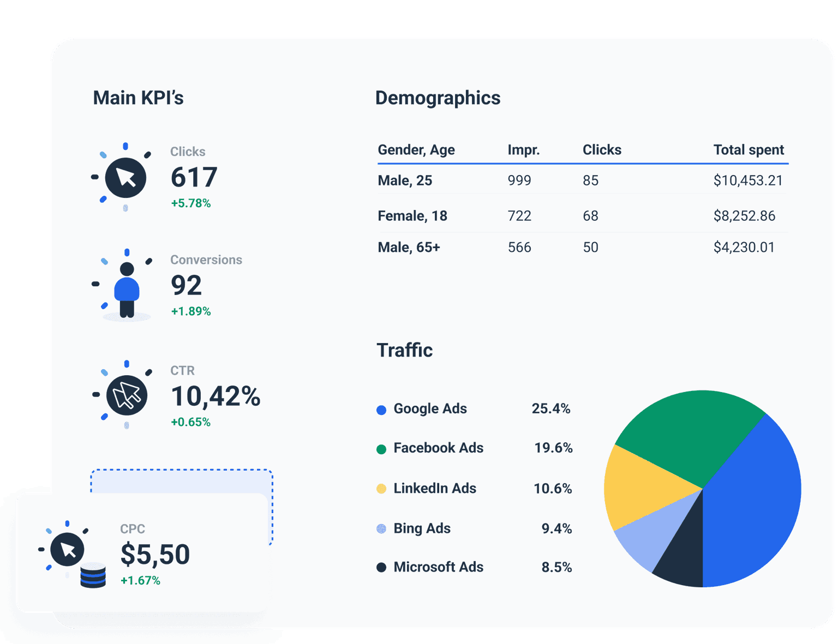838x644 pixels.
Task: Click the +5.78% change indicator under Clicks
Action: pos(190,203)
